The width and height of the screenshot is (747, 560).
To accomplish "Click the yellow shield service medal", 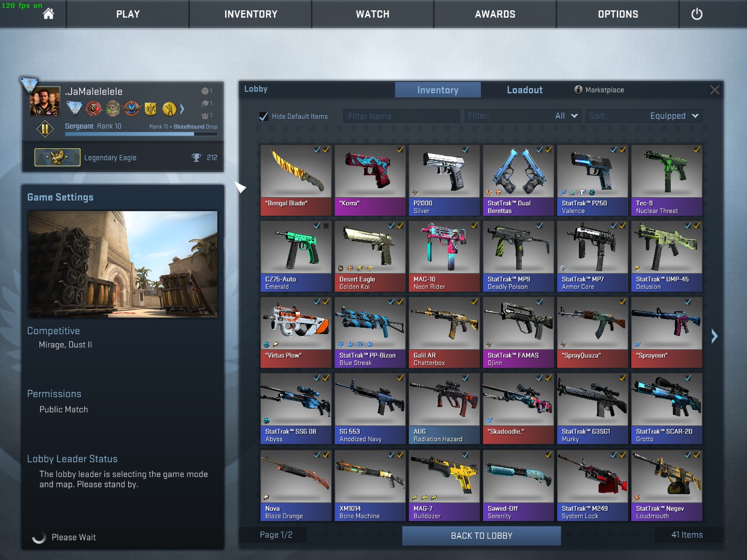I will pos(150,108).
